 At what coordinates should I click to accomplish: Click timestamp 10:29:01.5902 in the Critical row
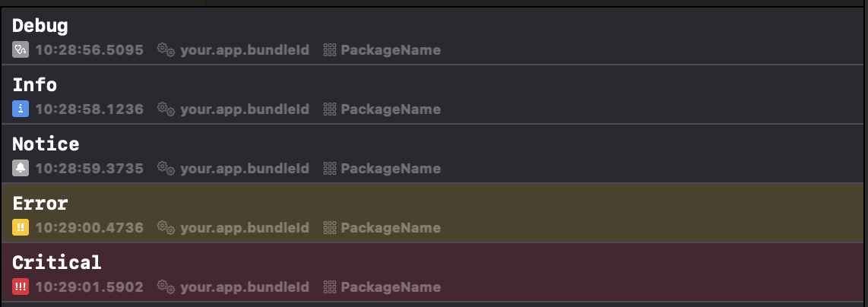[90, 286]
